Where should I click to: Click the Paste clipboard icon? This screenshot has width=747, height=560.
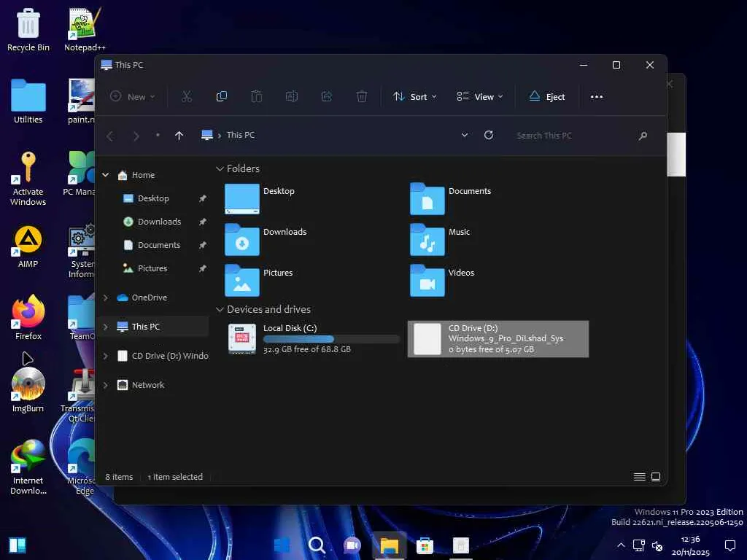coord(256,97)
